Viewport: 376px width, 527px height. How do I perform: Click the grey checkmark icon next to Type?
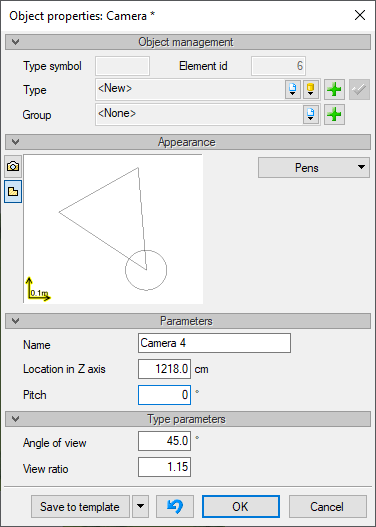coord(359,90)
